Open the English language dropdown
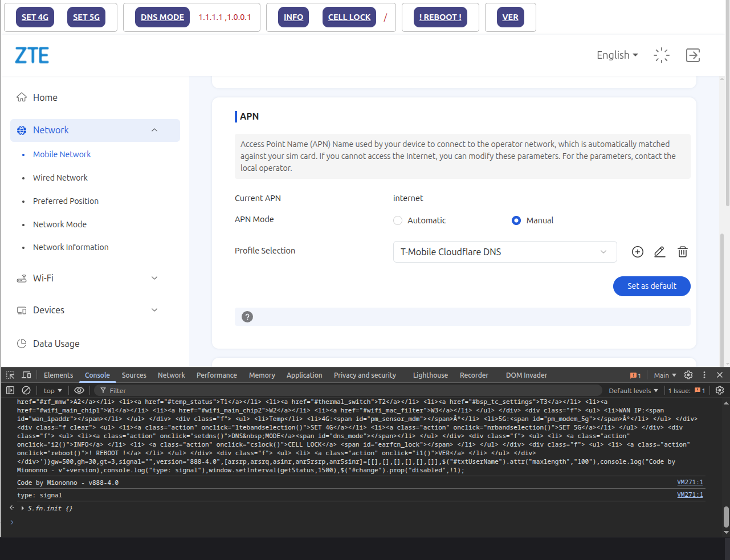This screenshot has height=560, width=730. pyautogui.click(x=617, y=55)
